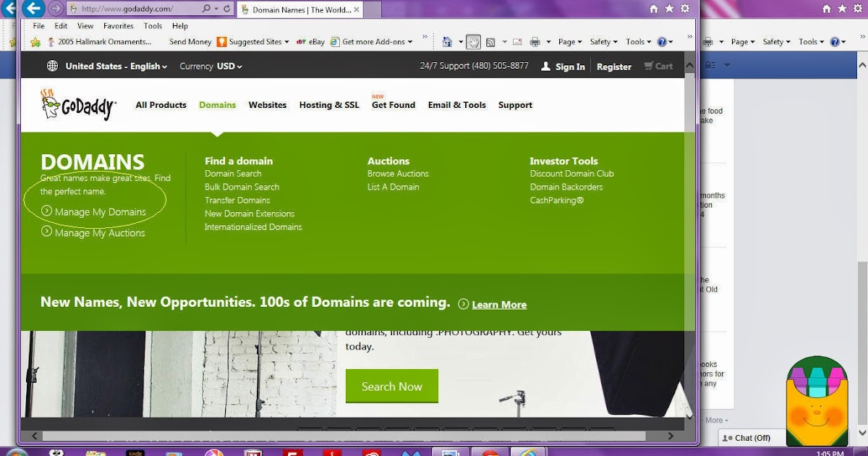Click the Help icon in the background window
The image size is (868, 456).
click(834, 42)
